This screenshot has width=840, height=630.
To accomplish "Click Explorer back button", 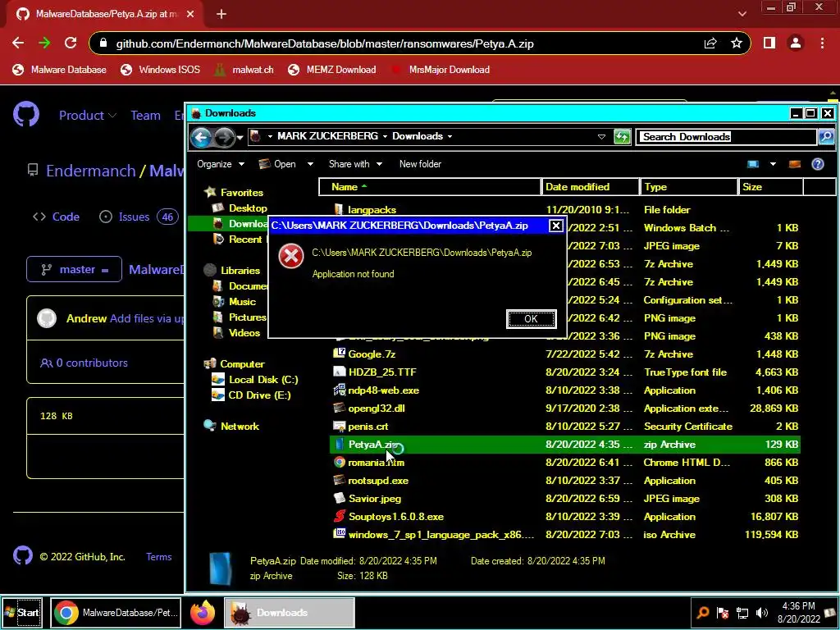I will click(202, 137).
